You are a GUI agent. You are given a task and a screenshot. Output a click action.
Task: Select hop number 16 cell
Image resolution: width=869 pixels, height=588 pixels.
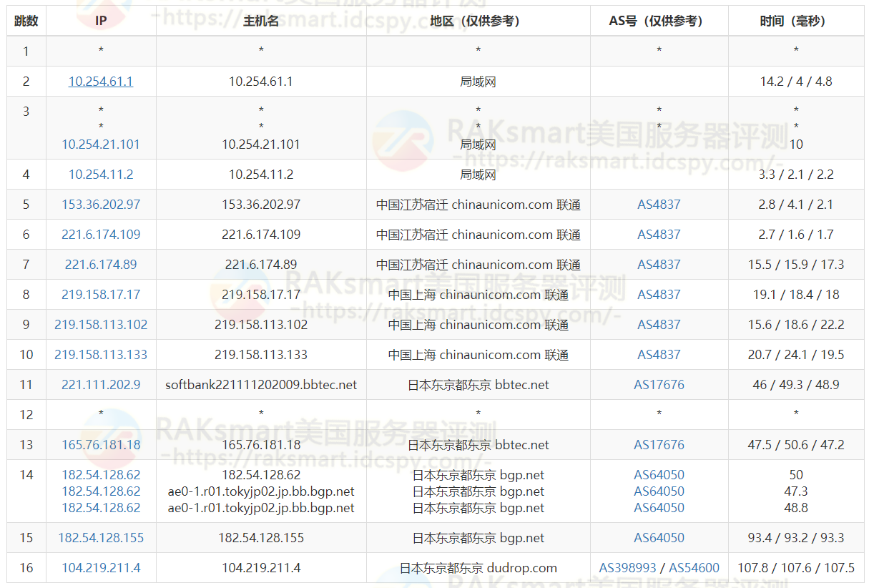pos(26,568)
